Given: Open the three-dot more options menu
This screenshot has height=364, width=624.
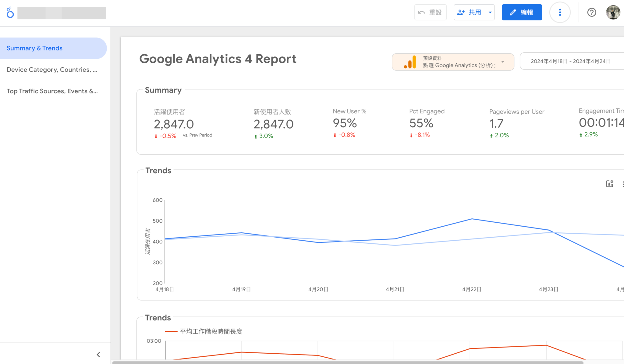Looking at the screenshot, I should click(x=560, y=12).
